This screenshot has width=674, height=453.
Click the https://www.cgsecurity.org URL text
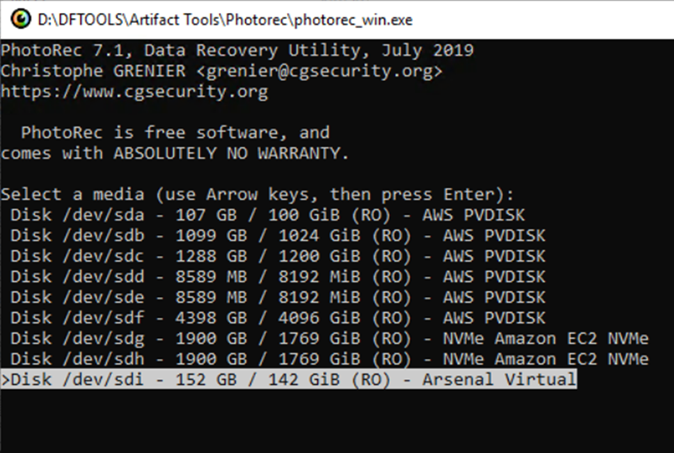point(134,92)
